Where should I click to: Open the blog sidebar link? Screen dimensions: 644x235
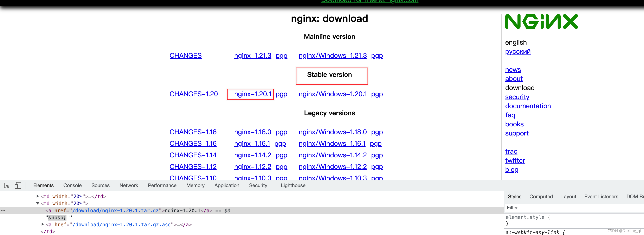point(511,170)
